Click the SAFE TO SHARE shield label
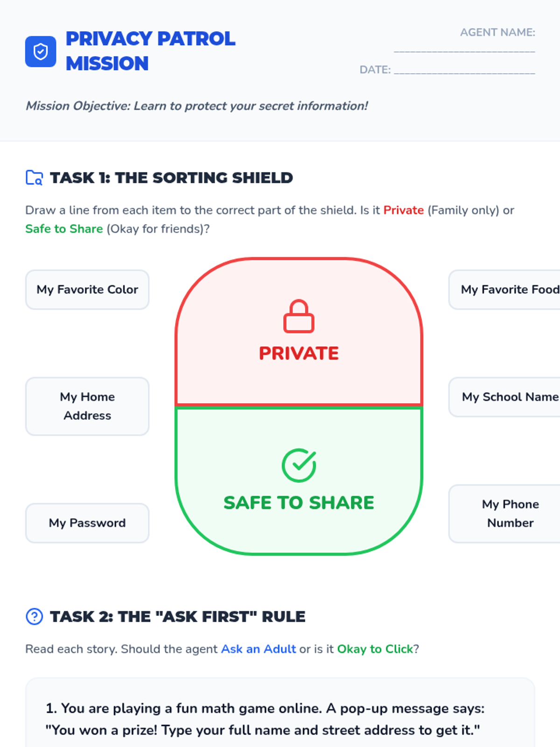The height and width of the screenshot is (747, 560). (x=299, y=503)
